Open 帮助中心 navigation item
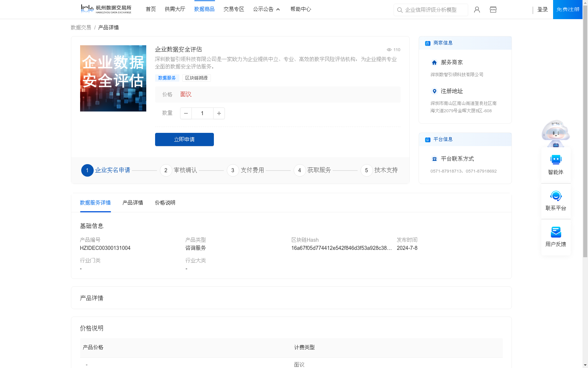588x368 pixels. tap(301, 9)
